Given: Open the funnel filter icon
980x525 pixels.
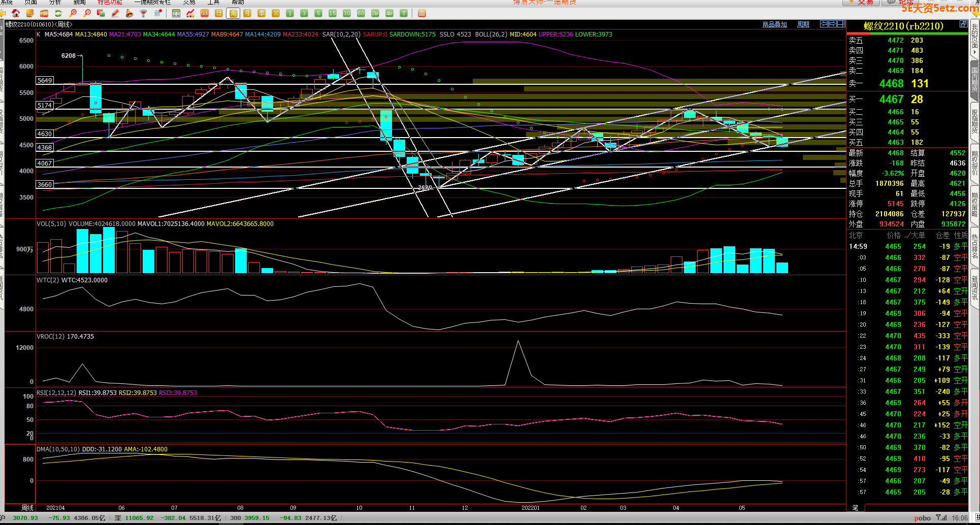Looking at the screenshot, I should pos(144,13).
